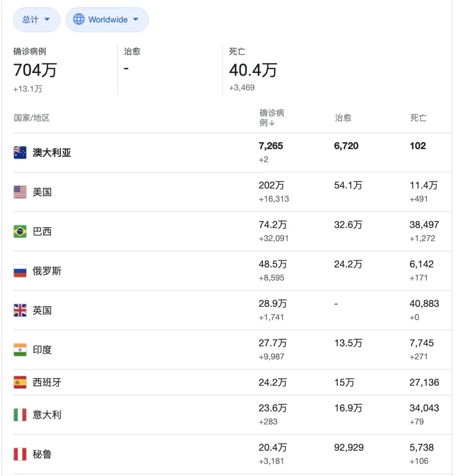Click the Brazil flag icon

click(x=20, y=232)
